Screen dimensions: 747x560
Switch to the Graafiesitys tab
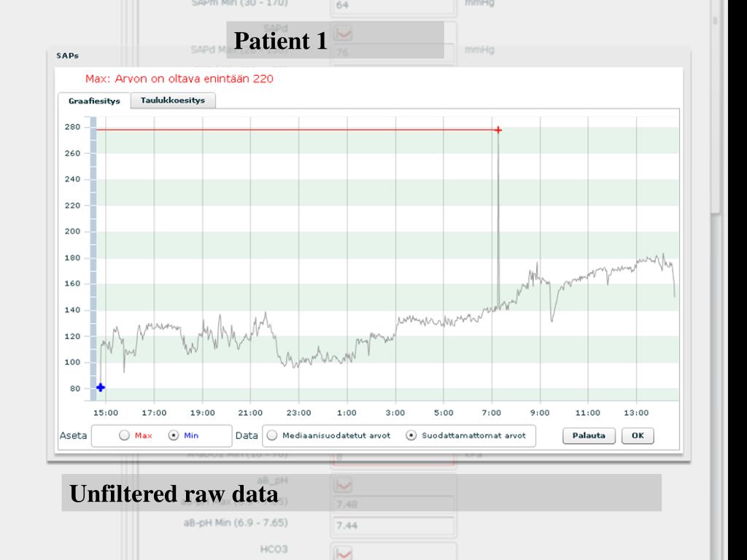pos(94,101)
